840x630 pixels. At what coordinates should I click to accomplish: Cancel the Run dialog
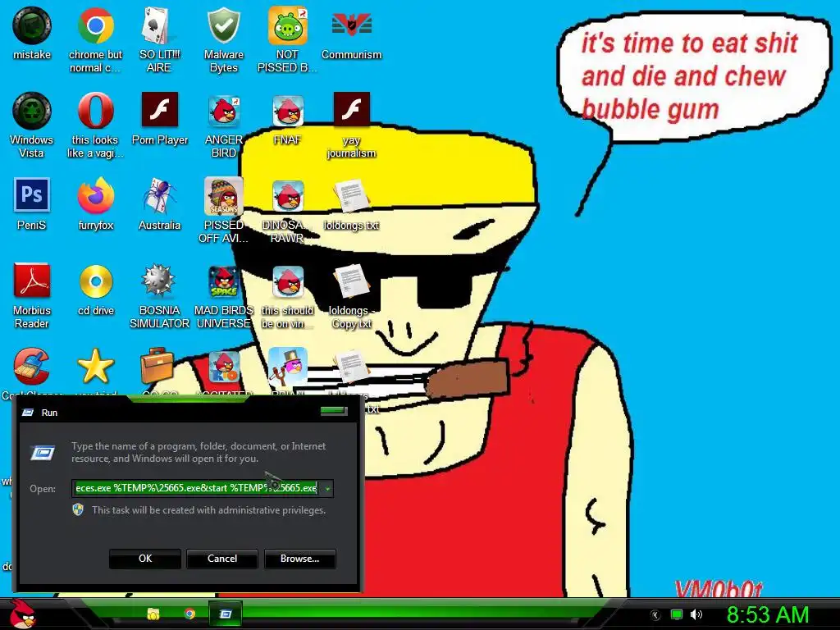pos(222,558)
